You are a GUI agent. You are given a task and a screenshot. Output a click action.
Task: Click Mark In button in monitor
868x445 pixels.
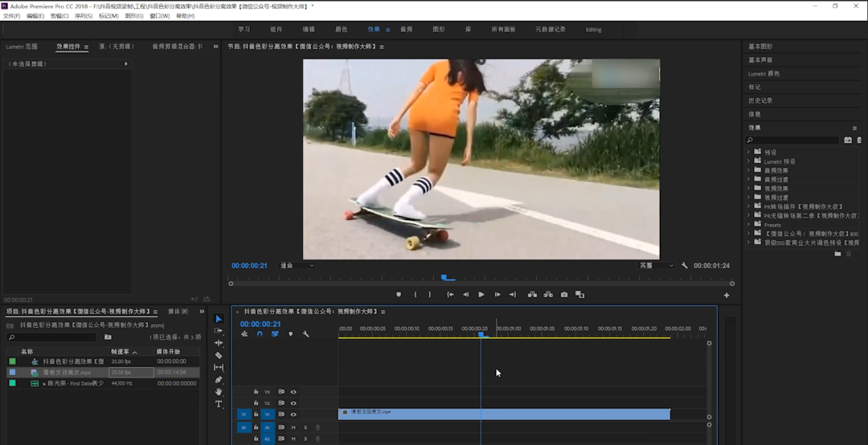tap(416, 295)
